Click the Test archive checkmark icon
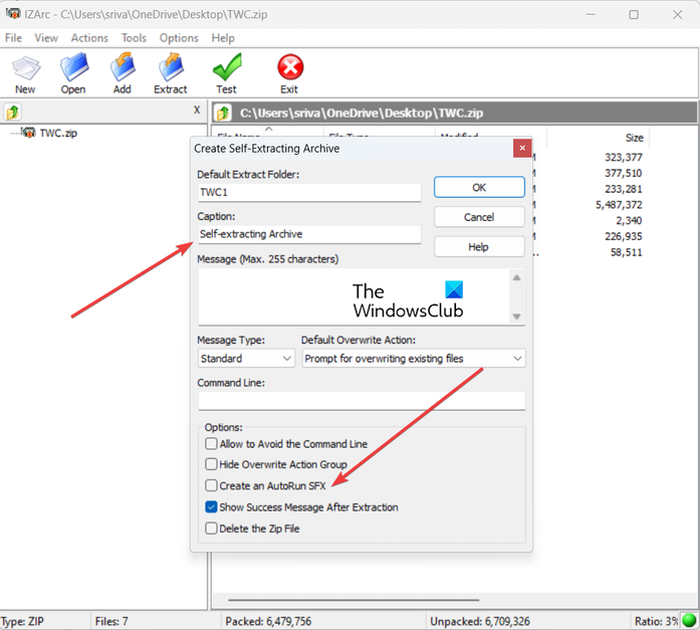This screenshot has width=700, height=630. click(x=227, y=74)
